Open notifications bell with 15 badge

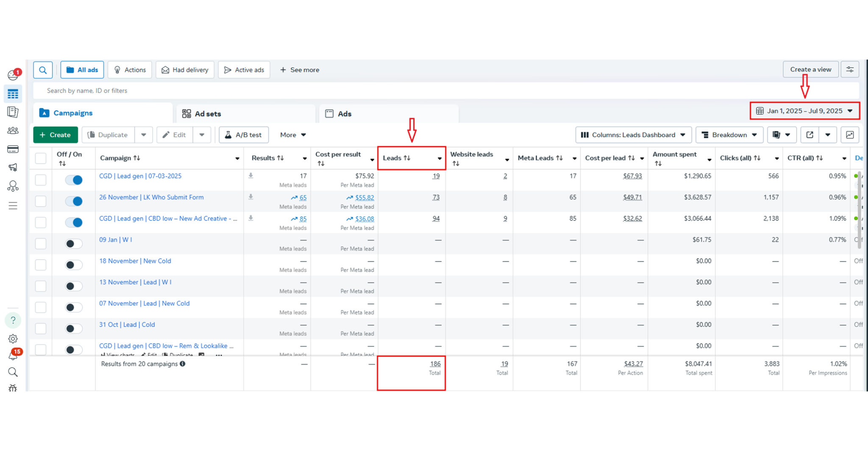pyautogui.click(x=13, y=356)
